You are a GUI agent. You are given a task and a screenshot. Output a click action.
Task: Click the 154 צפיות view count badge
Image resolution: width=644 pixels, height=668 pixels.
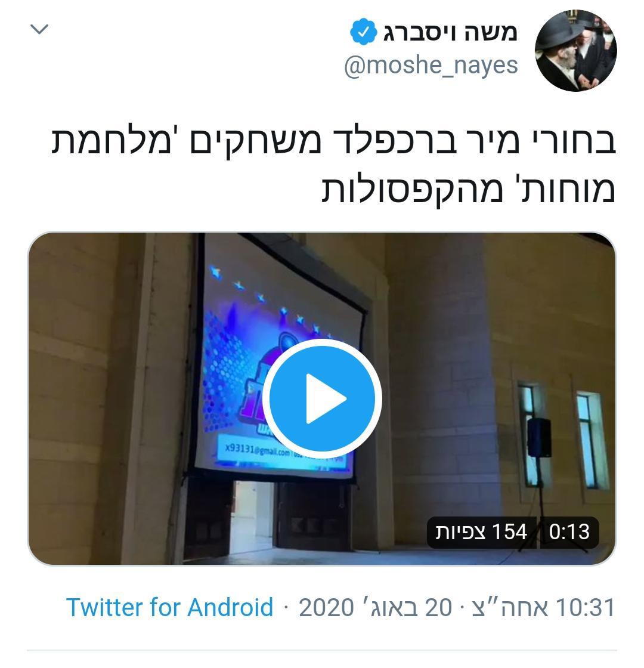tap(482, 532)
